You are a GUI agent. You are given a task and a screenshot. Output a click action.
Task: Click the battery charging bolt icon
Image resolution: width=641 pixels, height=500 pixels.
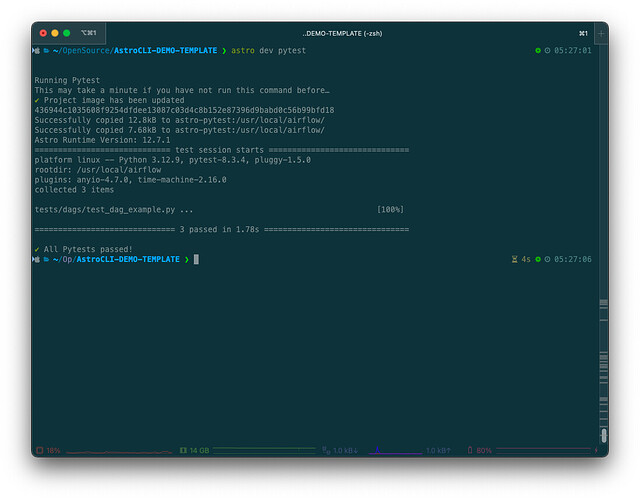click(x=596, y=450)
